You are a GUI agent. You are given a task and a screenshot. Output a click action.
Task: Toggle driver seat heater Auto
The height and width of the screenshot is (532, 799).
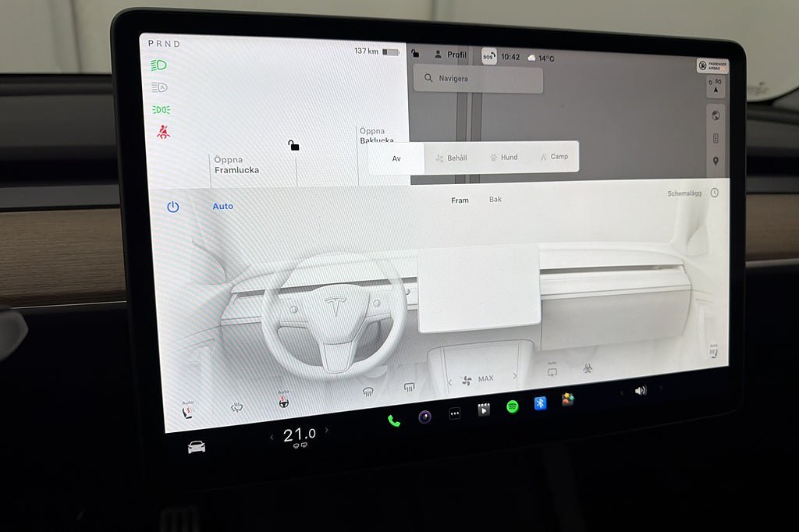188,411
